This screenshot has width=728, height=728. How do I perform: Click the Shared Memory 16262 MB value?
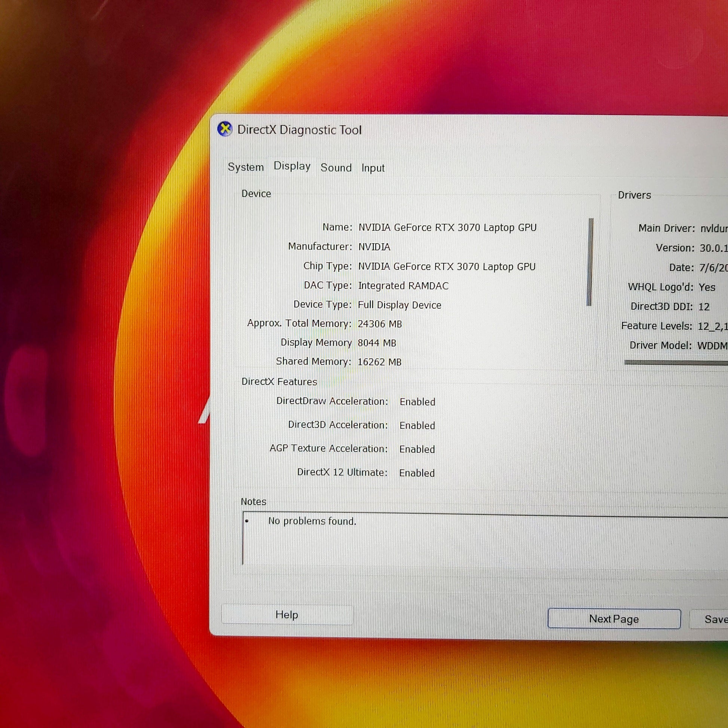tap(379, 362)
